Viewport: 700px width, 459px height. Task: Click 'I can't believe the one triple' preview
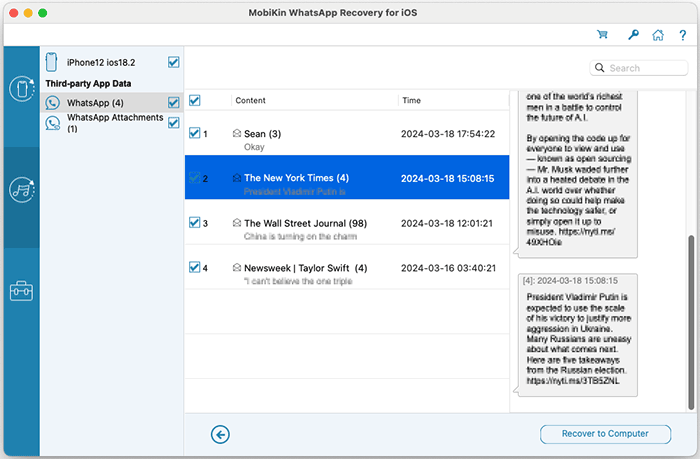pyautogui.click(x=298, y=281)
